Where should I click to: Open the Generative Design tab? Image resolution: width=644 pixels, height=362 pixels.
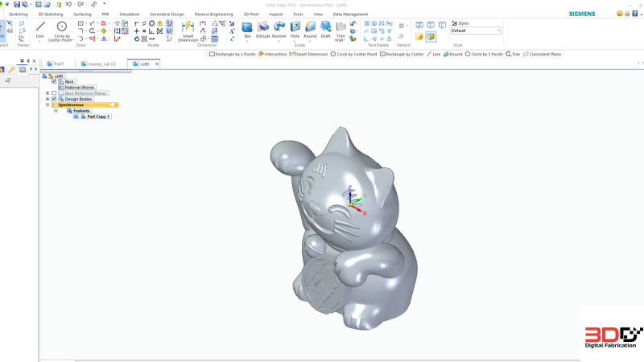tap(167, 14)
